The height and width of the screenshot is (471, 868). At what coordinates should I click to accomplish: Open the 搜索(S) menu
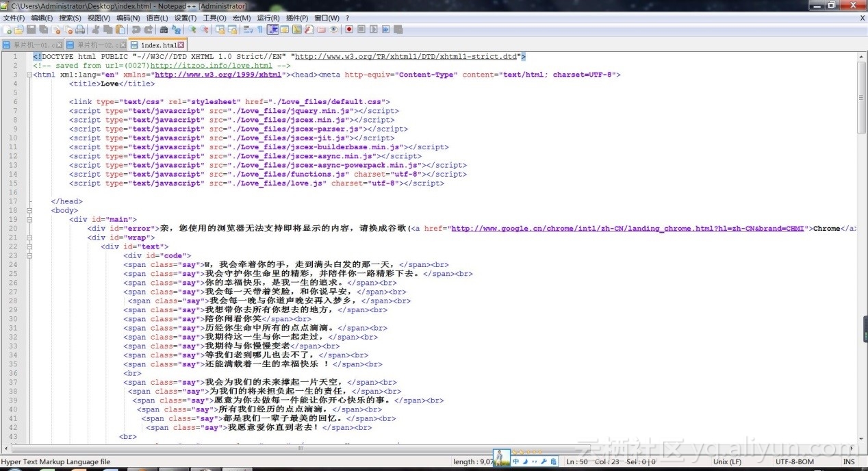coord(70,18)
